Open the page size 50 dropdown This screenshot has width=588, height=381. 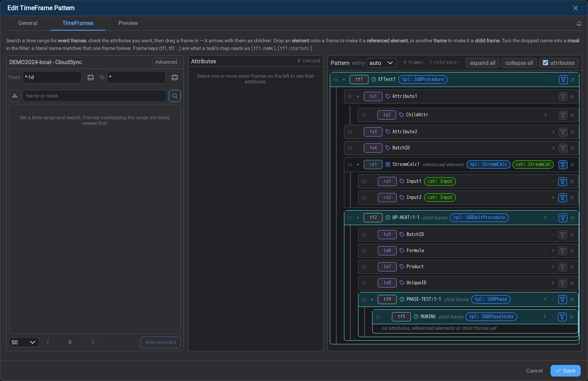click(24, 343)
